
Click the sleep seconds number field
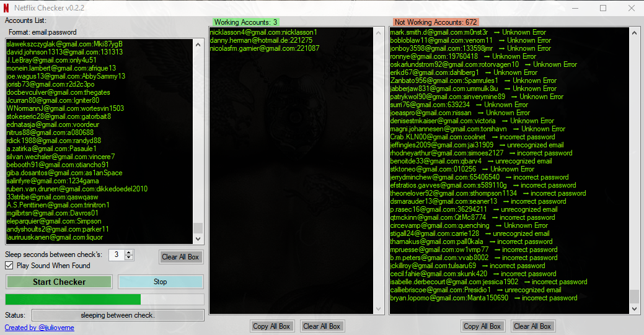(x=117, y=255)
